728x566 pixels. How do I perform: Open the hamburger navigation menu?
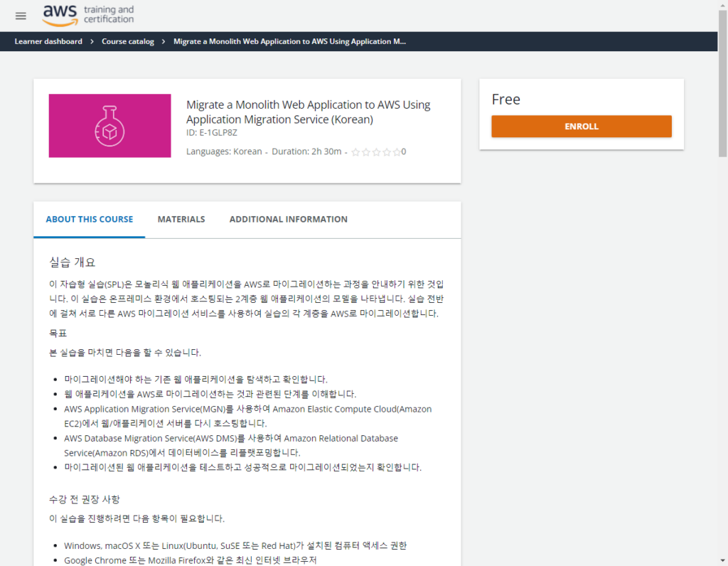pyautogui.click(x=21, y=16)
